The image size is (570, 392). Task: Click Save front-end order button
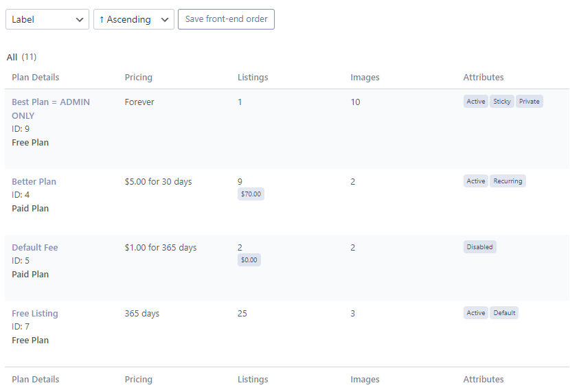[x=226, y=19]
